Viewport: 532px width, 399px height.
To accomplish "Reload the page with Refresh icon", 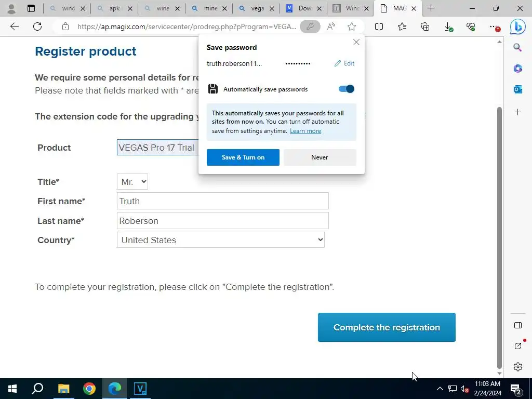I will coord(37,26).
